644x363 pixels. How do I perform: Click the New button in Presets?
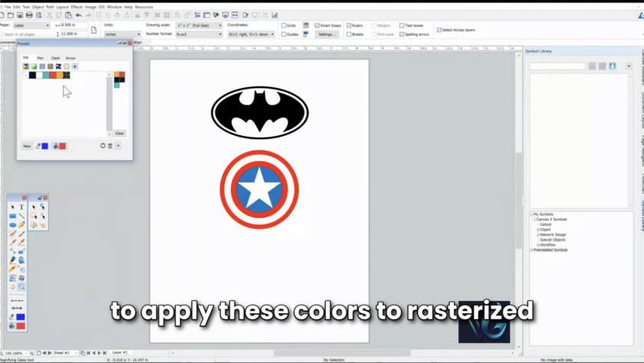coord(27,146)
